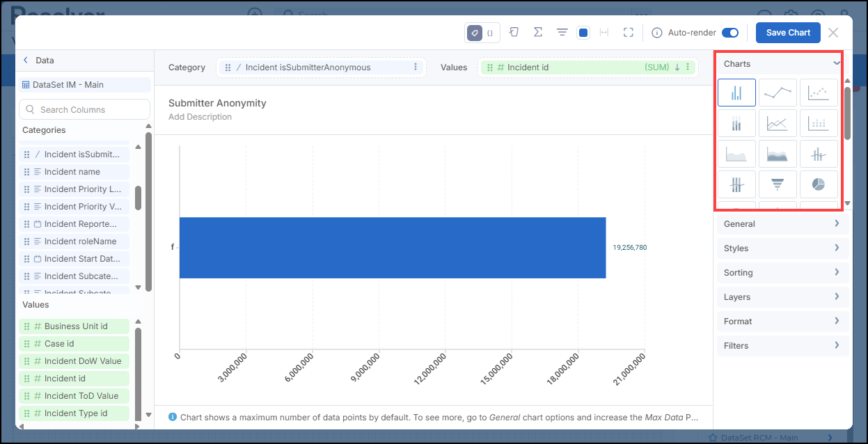Click the summation (sigma) toolbar icon

(x=537, y=33)
